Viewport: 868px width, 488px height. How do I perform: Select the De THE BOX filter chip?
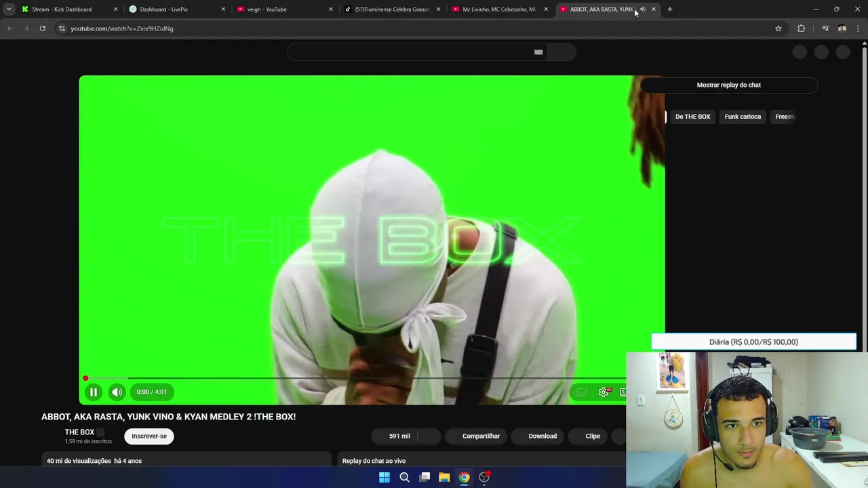click(692, 117)
